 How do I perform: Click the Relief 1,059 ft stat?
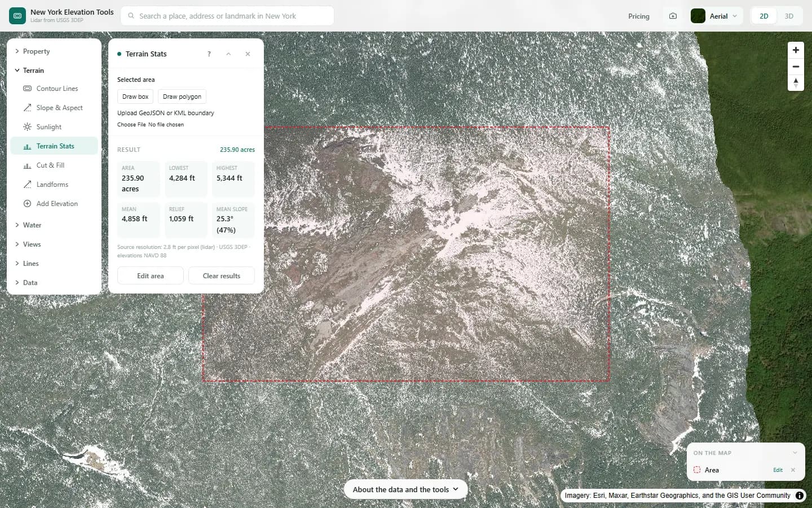[186, 220]
